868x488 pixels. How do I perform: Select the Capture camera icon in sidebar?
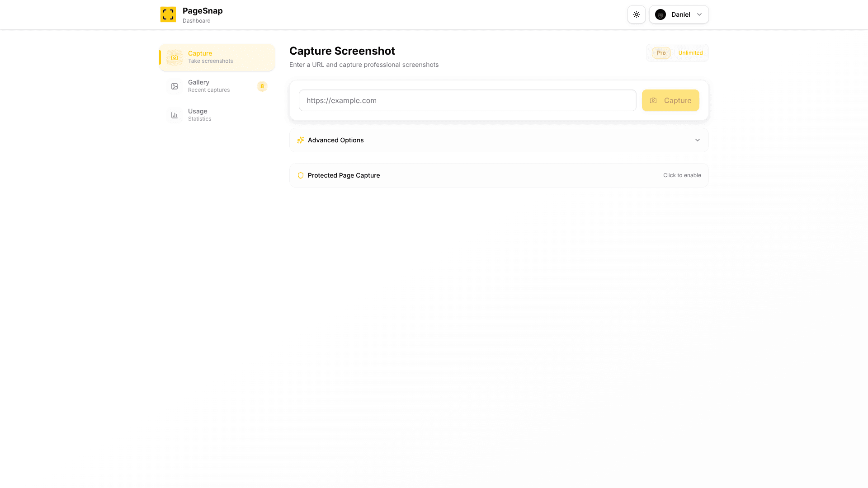pyautogui.click(x=175, y=57)
